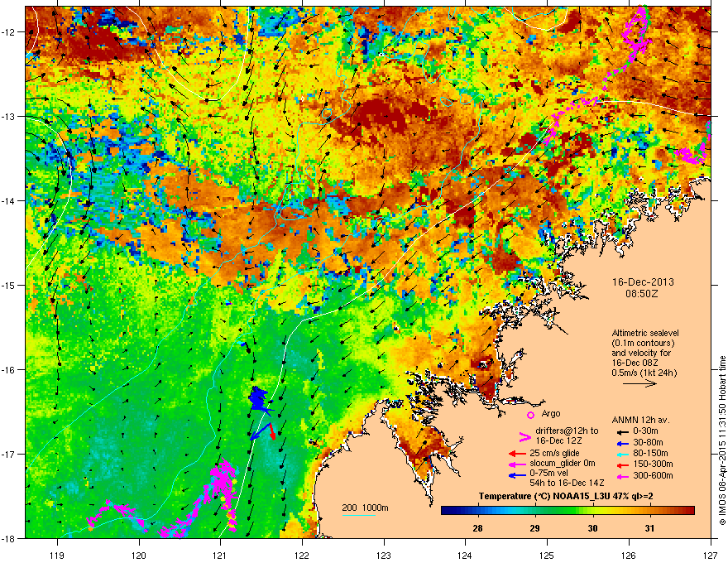The width and height of the screenshot is (728, 563).
Task: Click the 'slocum_glider 0m' legend label
Action: click(563, 464)
